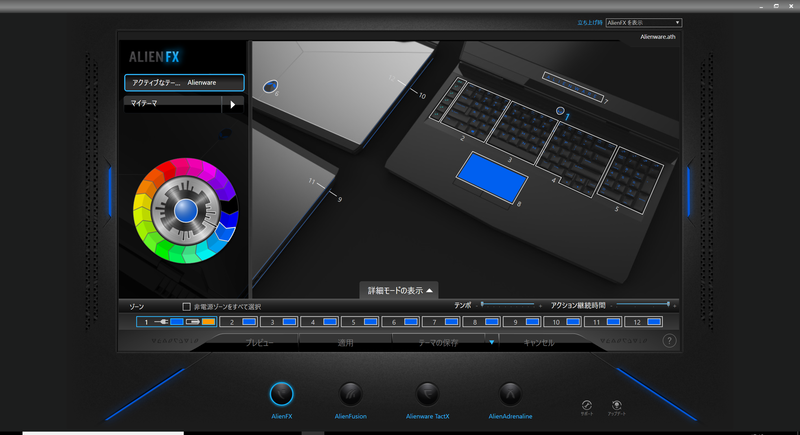This screenshot has width=800, height=435.
Task: Pick red on the color wheel
Action: click(x=166, y=171)
